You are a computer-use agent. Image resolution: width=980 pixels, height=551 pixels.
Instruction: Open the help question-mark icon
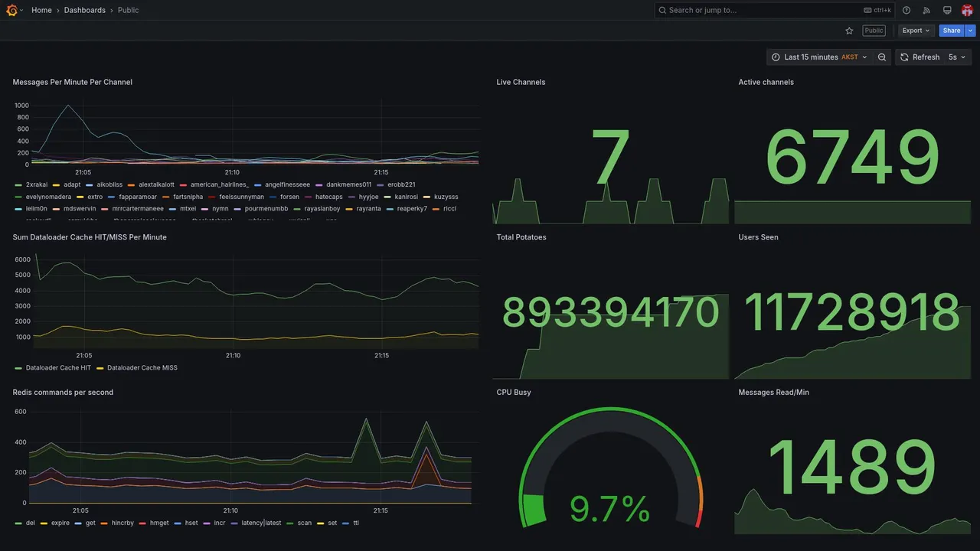tap(906, 10)
